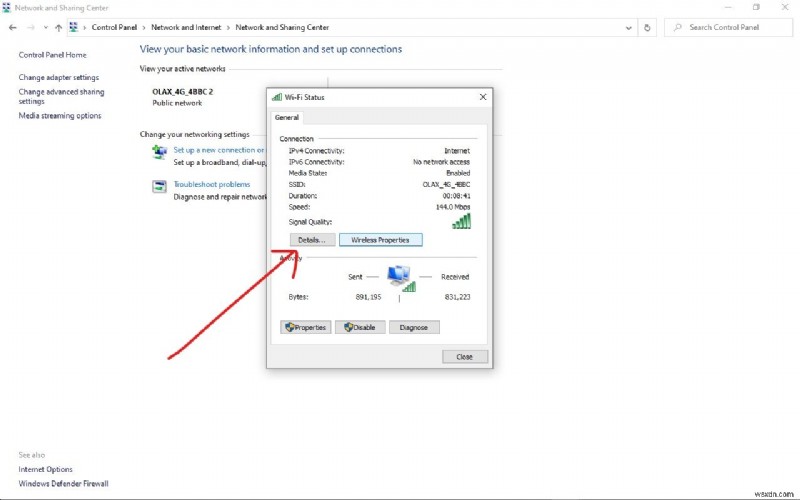This screenshot has height=500, width=800.
Task: Open Control Panel Home
Action: point(53,55)
